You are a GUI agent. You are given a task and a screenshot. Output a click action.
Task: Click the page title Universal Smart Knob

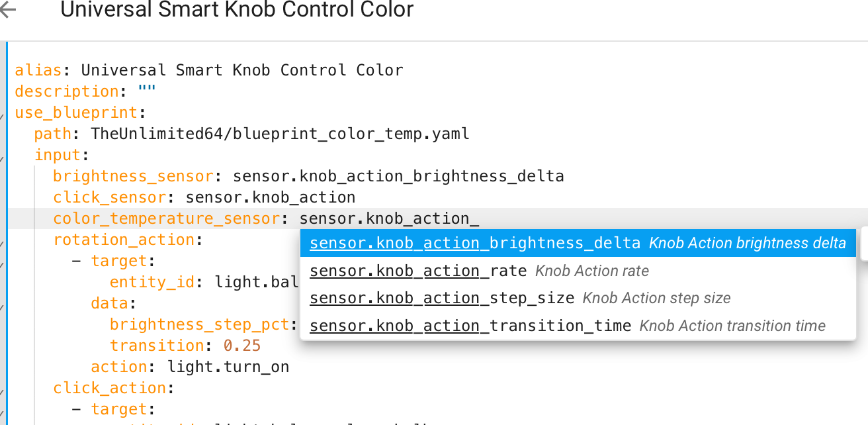point(237,10)
